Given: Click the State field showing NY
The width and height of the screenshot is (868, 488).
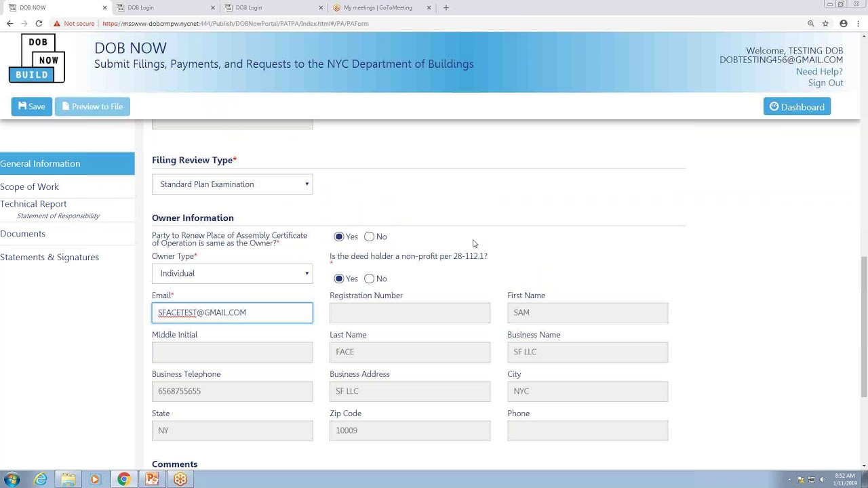Looking at the screenshot, I should click(x=232, y=430).
